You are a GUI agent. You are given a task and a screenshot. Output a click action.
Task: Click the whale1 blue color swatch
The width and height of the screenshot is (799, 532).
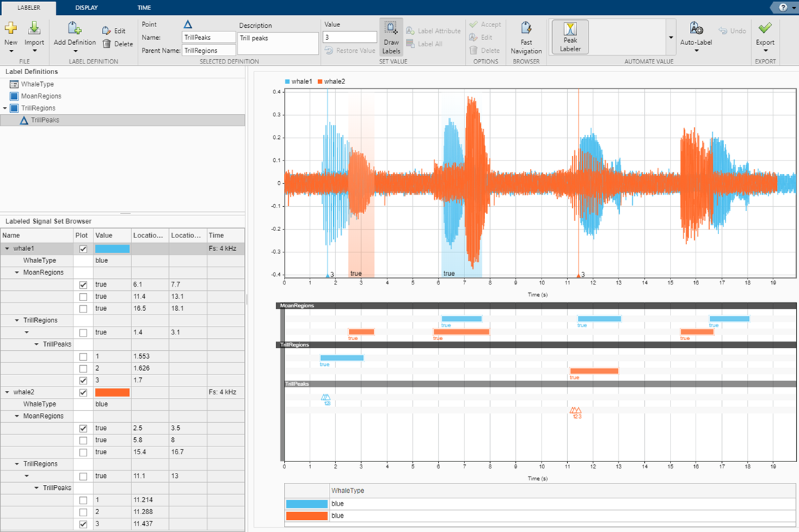coord(112,249)
